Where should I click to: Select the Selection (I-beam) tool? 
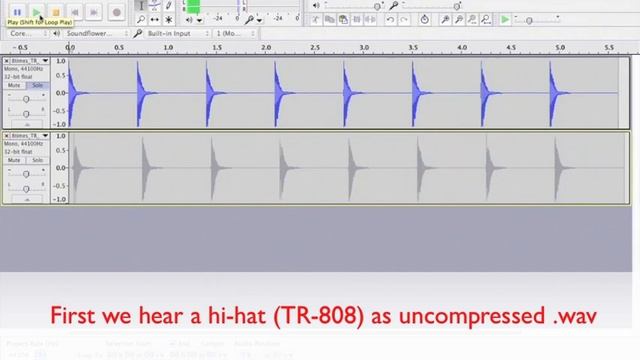141,6
